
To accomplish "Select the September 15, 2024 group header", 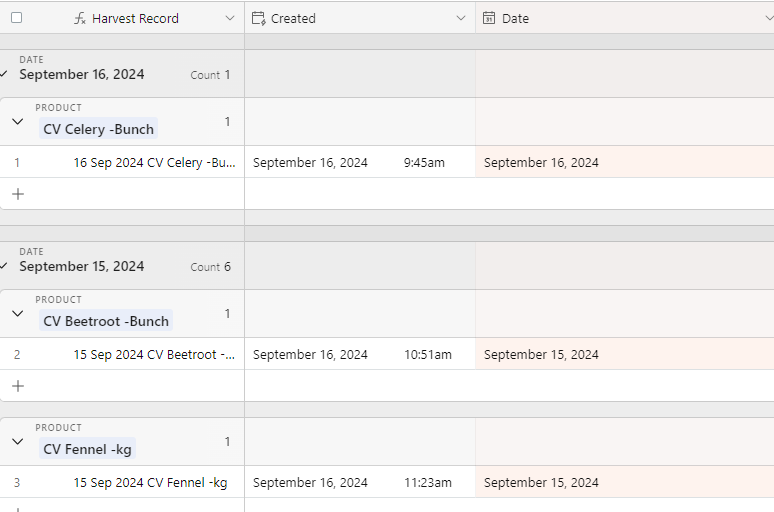I will (x=122, y=266).
